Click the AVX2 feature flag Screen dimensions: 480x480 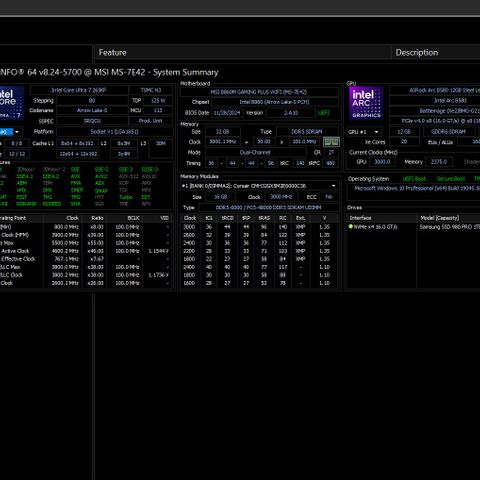(x=101, y=176)
